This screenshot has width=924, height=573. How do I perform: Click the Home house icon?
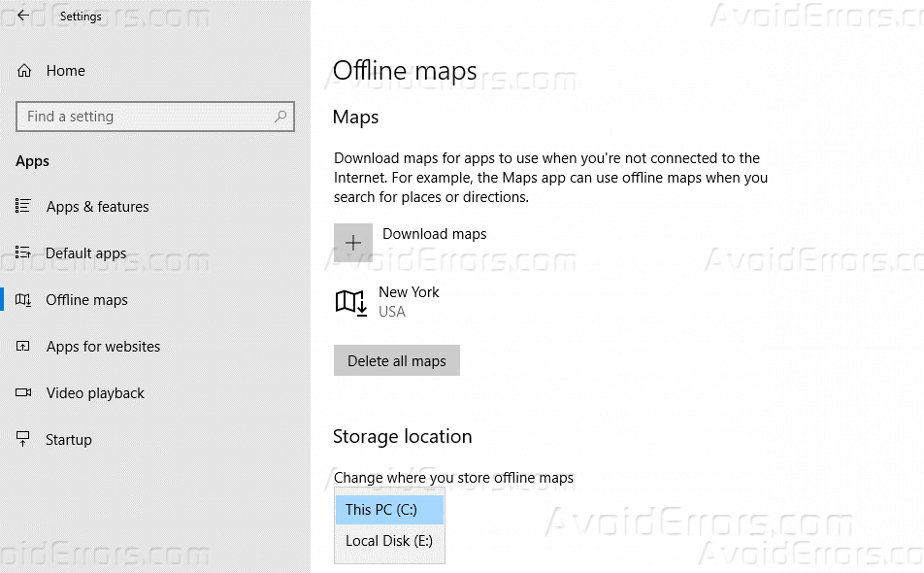(x=23, y=70)
